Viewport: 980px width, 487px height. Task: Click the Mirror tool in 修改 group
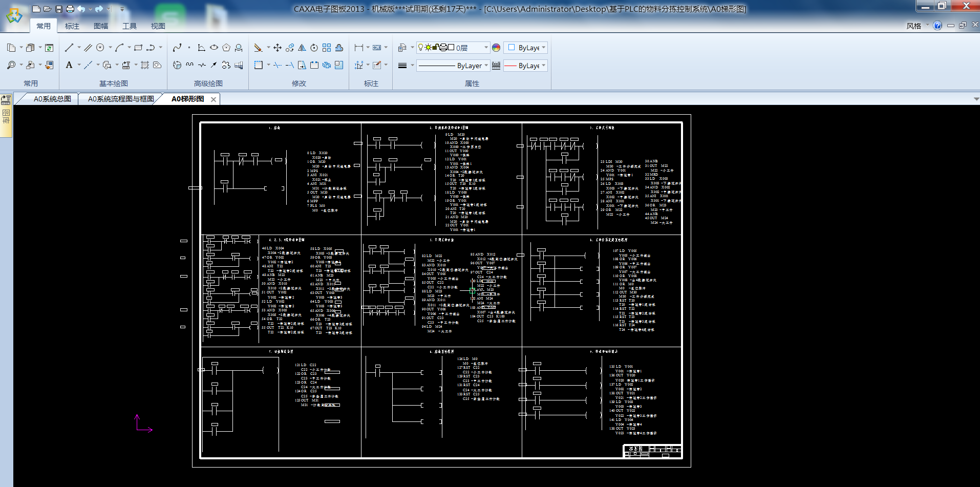click(x=302, y=48)
